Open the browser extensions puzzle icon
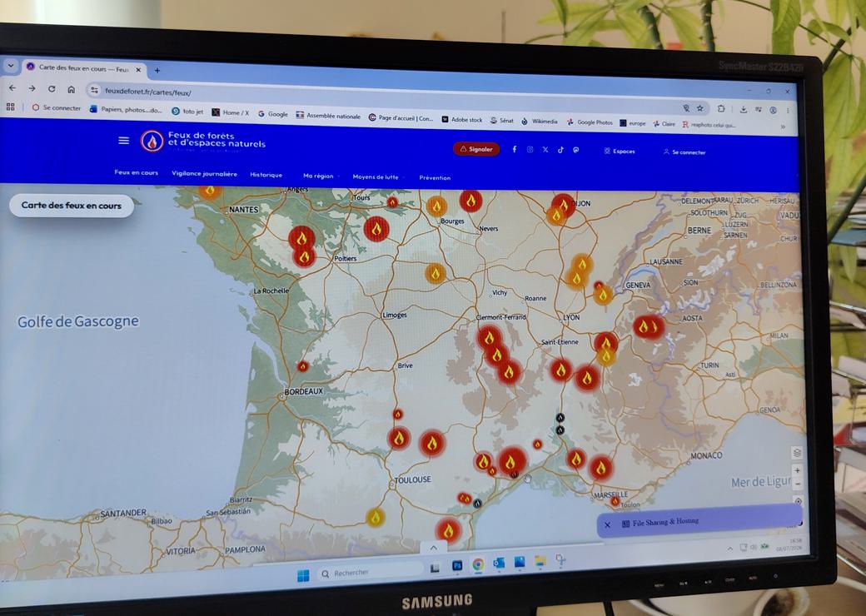 pyautogui.click(x=721, y=109)
